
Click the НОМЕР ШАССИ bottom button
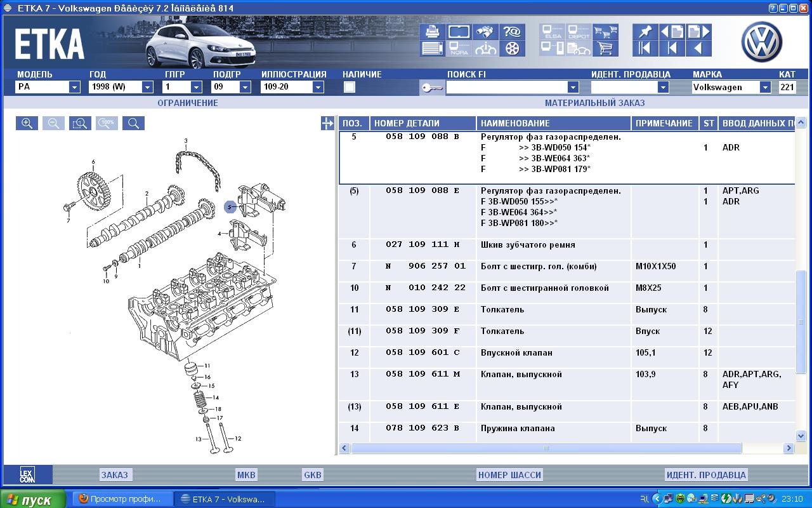[x=510, y=475]
